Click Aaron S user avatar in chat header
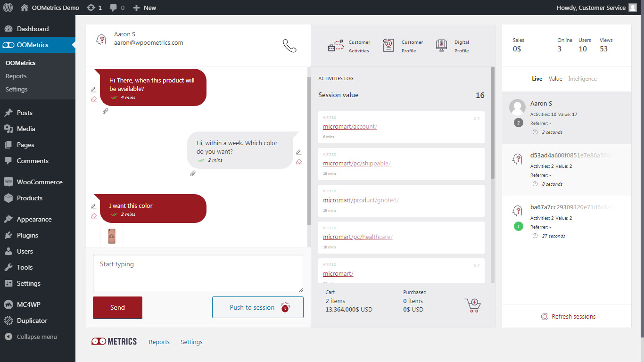The width and height of the screenshot is (644, 362). [100, 40]
